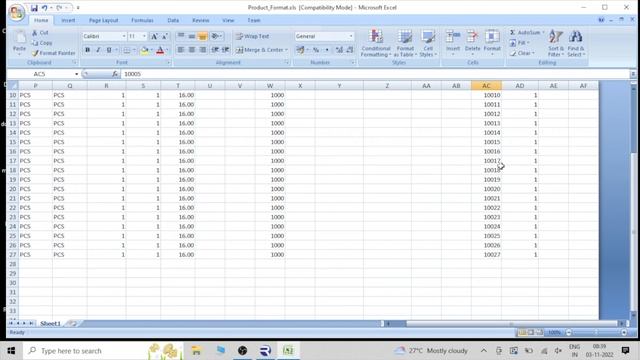Open Find & Select menu

click(x=576, y=43)
